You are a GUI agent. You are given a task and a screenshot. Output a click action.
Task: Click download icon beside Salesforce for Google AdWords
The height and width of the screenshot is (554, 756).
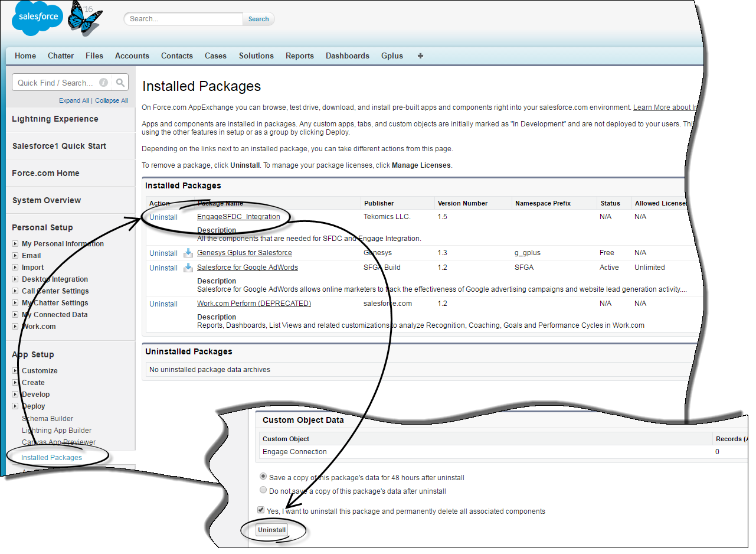188,268
